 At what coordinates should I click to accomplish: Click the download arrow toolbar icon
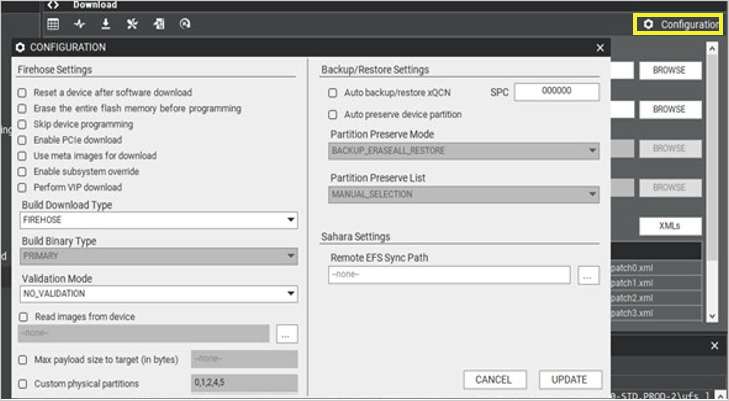pyautogui.click(x=106, y=24)
